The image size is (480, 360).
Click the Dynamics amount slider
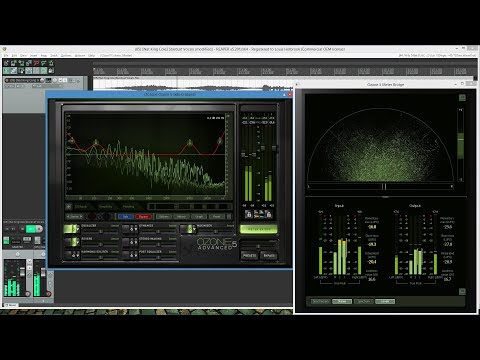pyautogui.click(x=158, y=231)
